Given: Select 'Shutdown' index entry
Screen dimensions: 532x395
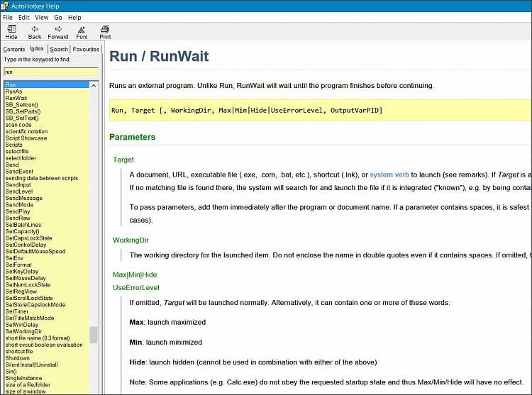Looking at the screenshot, I should click(x=17, y=358).
